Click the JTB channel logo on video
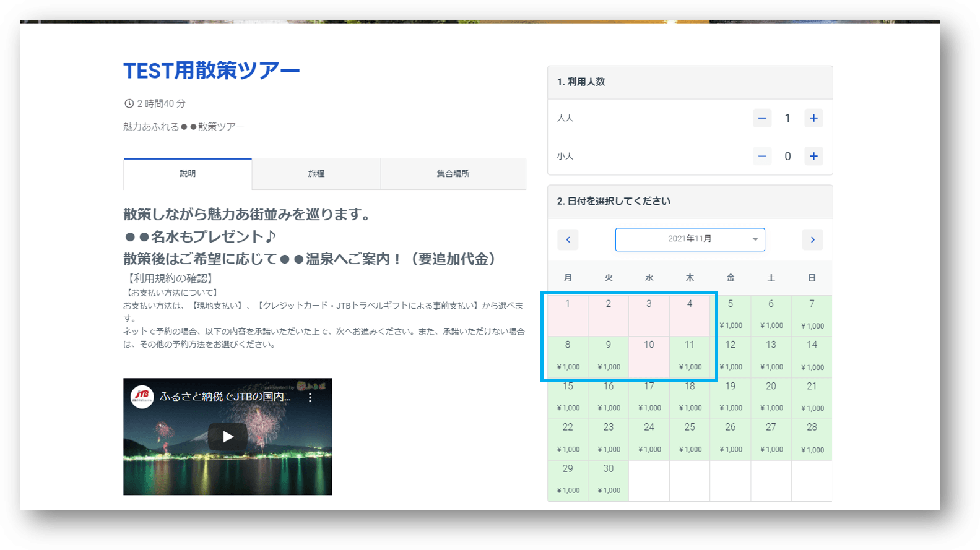The image size is (980, 550). pos(142,397)
